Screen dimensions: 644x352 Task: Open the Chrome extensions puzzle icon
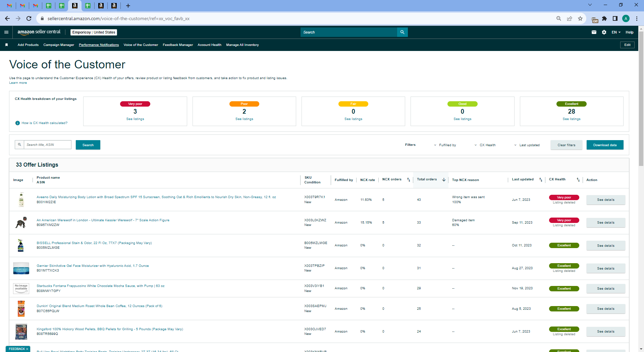coord(604,18)
